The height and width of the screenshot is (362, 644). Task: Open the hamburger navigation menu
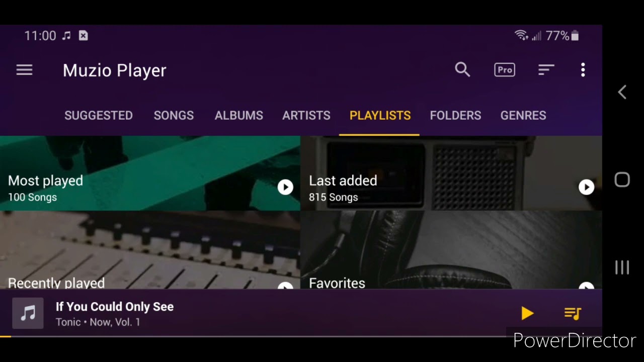click(24, 70)
